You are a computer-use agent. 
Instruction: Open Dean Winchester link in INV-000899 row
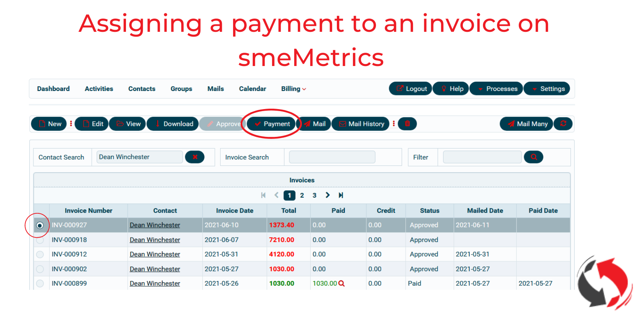click(155, 283)
